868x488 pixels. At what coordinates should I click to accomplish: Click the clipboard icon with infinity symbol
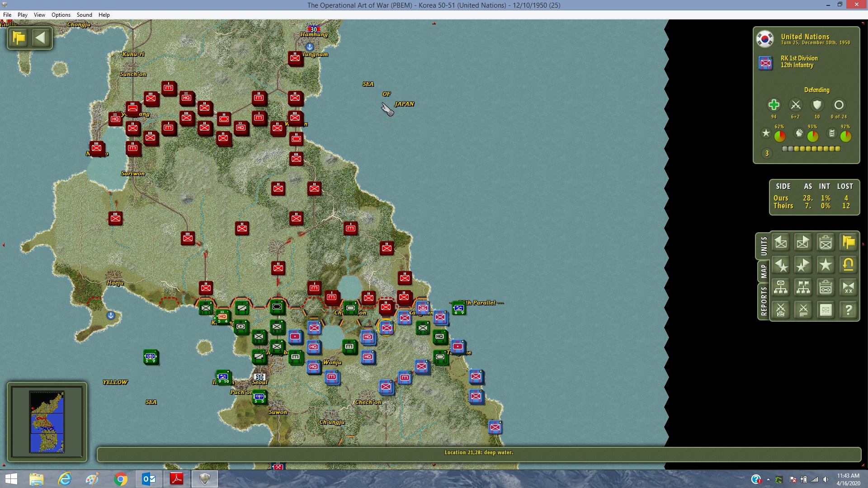[x=826, y=287]
